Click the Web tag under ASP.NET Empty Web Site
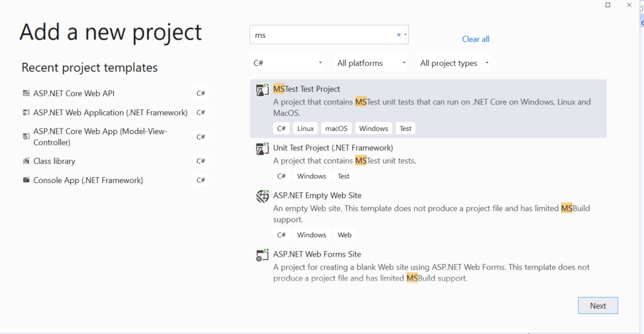The width and height of the screenshot is (644, 334). 345,235
